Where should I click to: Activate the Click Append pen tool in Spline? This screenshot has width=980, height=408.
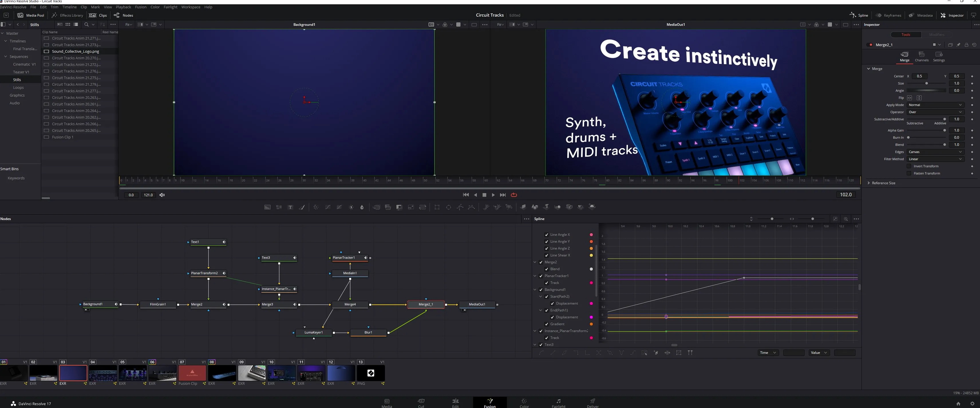coord(656,353)
